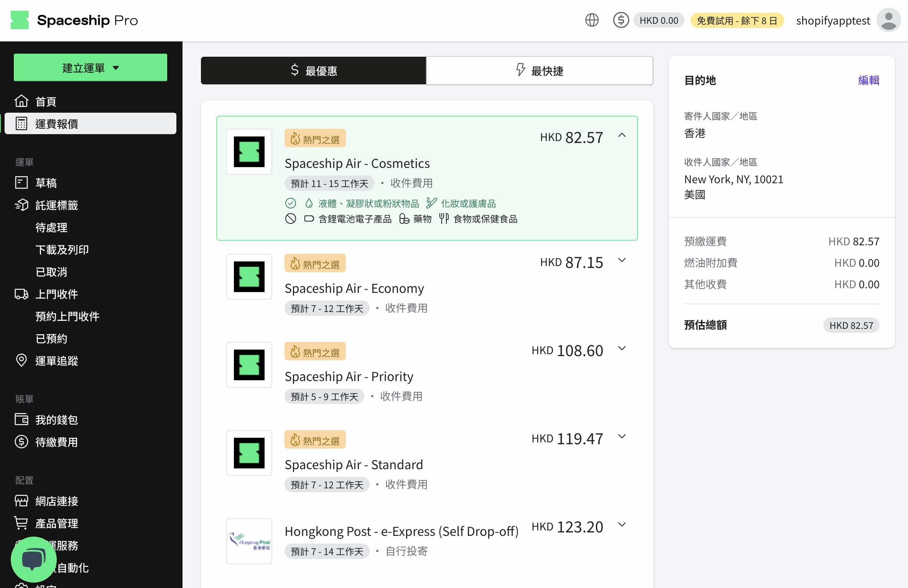Open 已預約 in sidebar
Image resolution: width=908 pixels, height=588 pixels.
(51, 338)
